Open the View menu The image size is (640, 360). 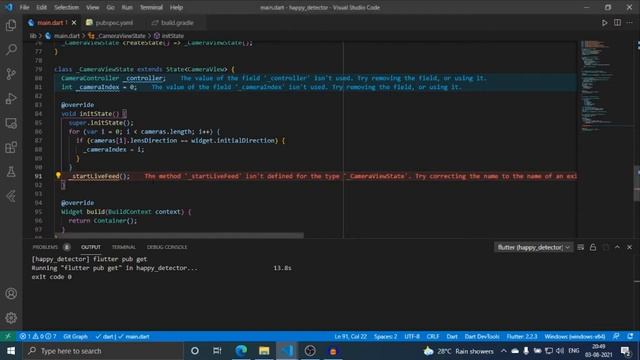93,7
